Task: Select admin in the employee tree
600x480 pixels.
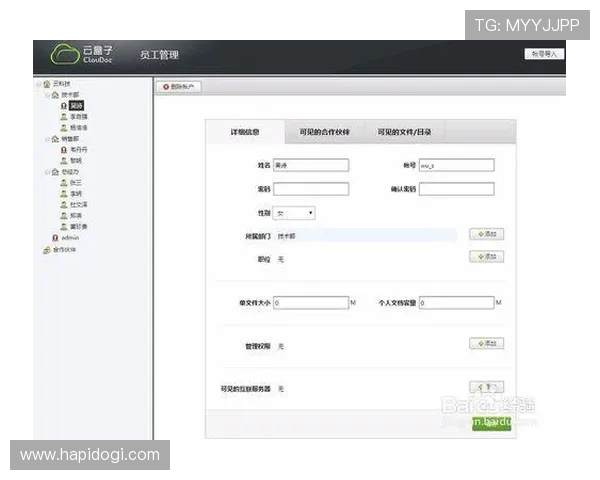Action: coord(70,238)
